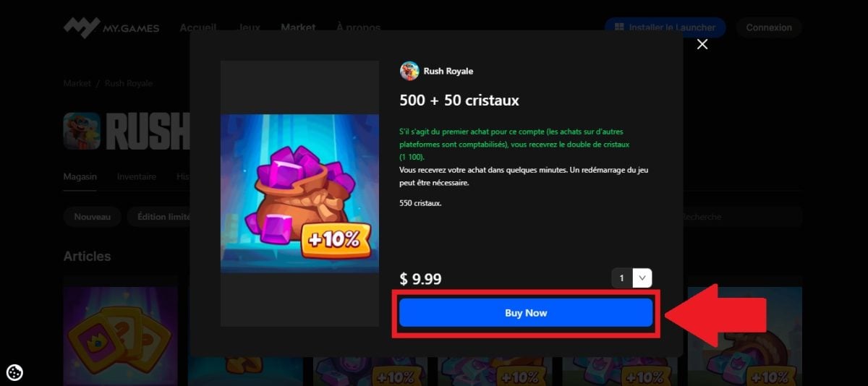Click the crystals bag product image
The image size is (868, 386).
pos(299,193)
